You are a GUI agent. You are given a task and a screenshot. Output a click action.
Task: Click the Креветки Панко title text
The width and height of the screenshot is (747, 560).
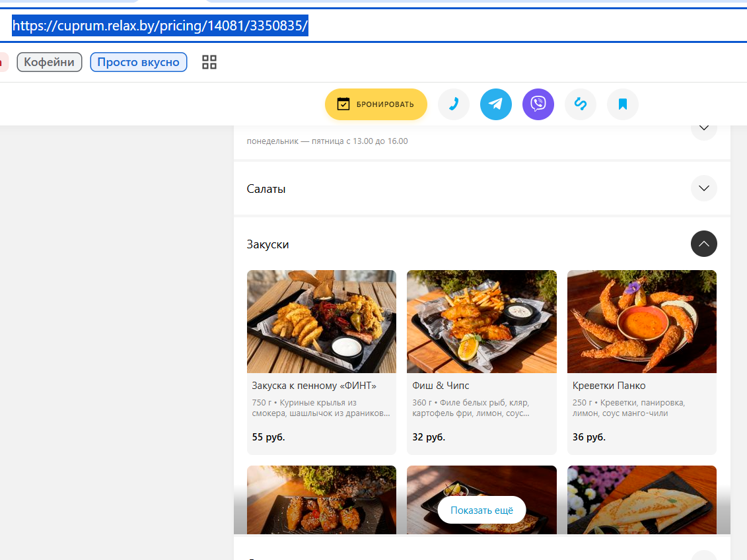[x=609, y=386]
